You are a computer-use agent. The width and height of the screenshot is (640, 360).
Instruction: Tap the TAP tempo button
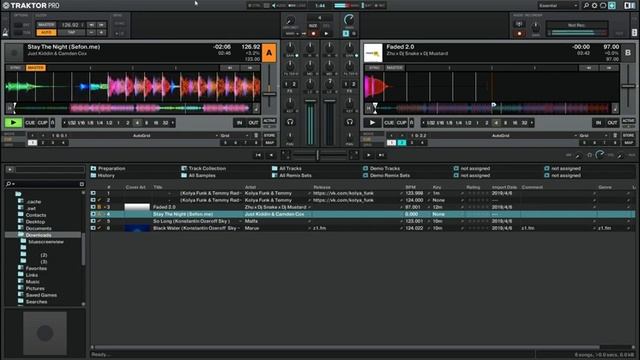(x=71, y=32)
